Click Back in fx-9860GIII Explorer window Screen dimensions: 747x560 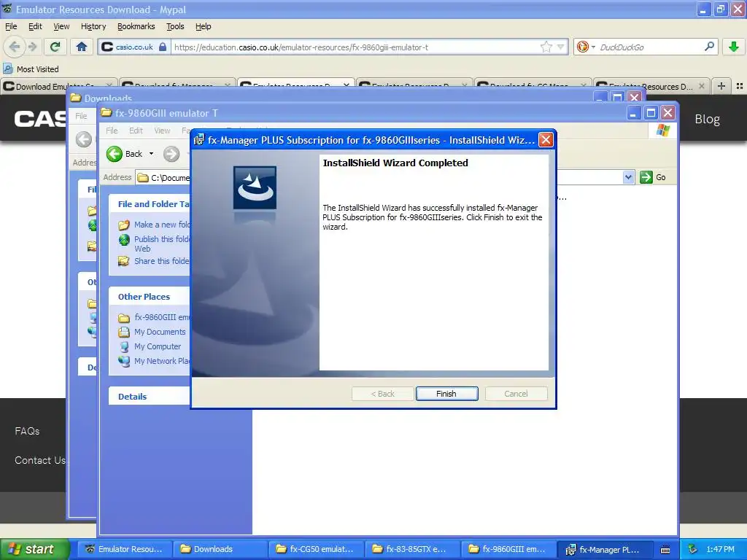point(125,154)
